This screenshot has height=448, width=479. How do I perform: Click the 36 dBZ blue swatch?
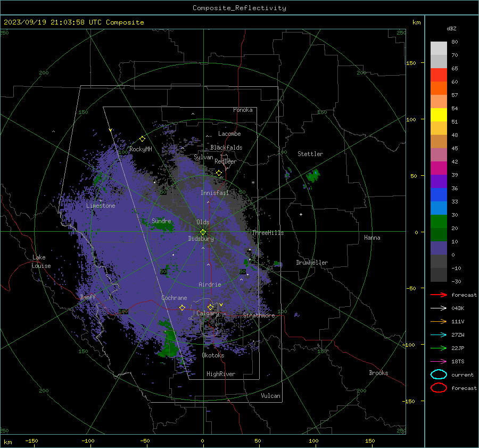[439, 194]
